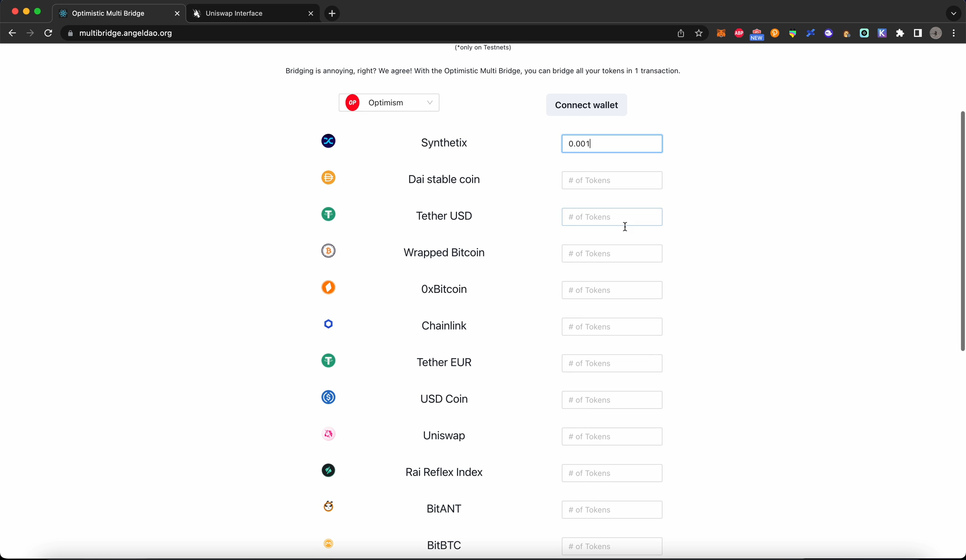The width and height of the screenshot is (966, 560).
Task: Click the Synthetix token icon
Action: (x=328, y=141)
